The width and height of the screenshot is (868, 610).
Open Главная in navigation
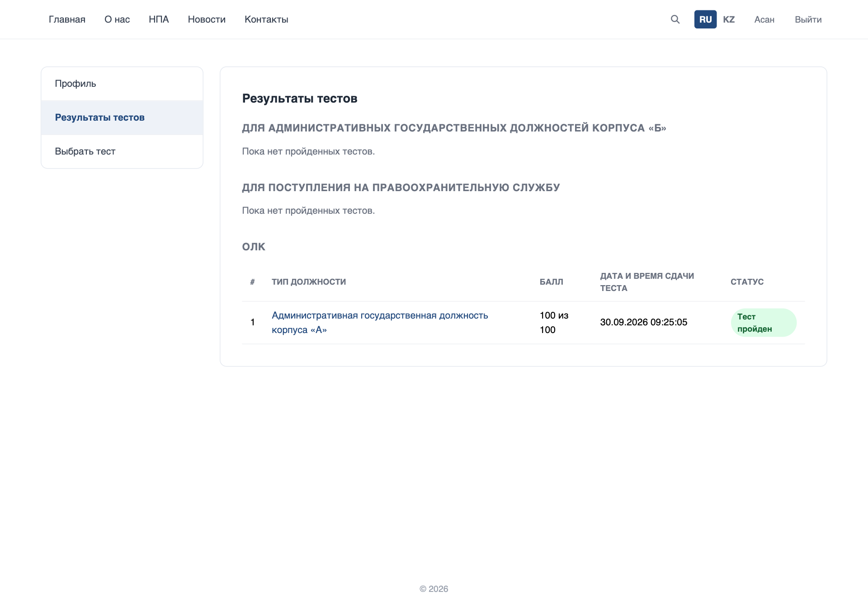pyautogui.click(x=67, y=19)
